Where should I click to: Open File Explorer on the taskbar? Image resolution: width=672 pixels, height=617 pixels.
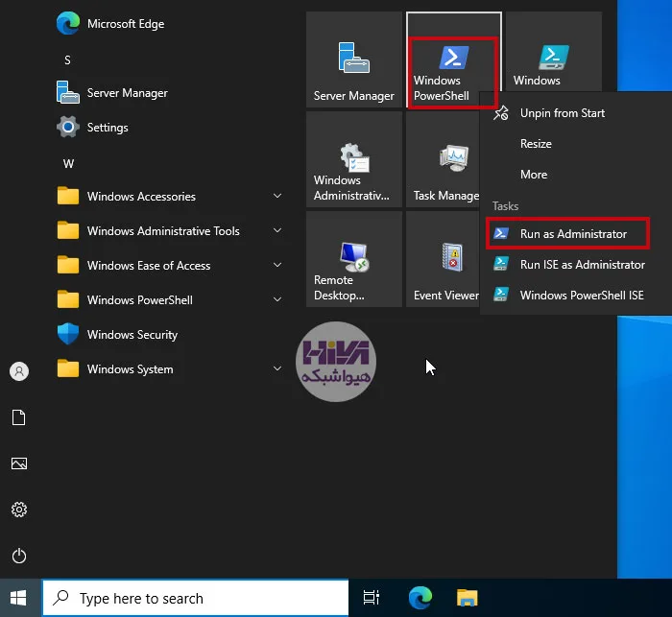tap(468, 598)
